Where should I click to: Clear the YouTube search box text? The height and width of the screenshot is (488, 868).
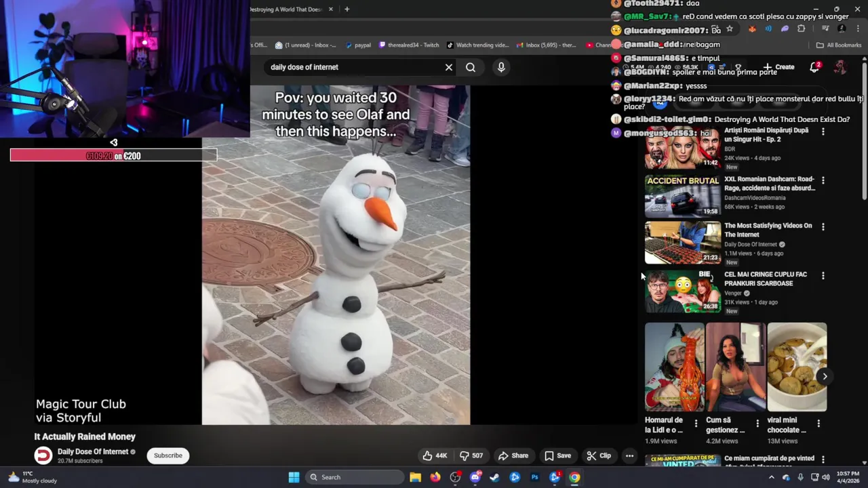pos(448,67)
